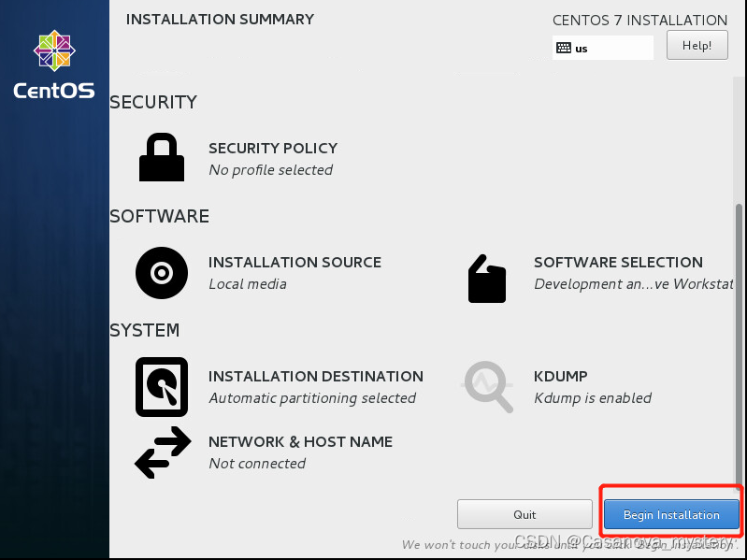747x560 pixels.
Task: Click the 'Not connected' status text
Action: [x=257, y=464]
